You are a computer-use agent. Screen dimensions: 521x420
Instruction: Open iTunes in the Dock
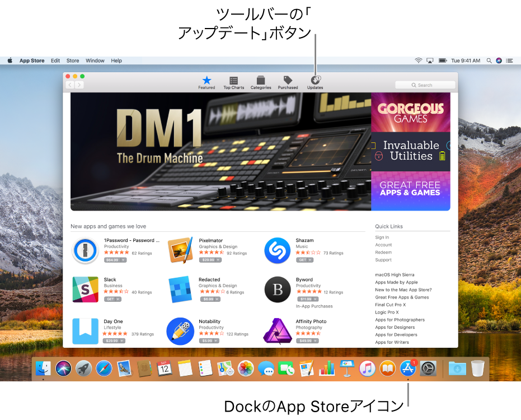(367, 368)
